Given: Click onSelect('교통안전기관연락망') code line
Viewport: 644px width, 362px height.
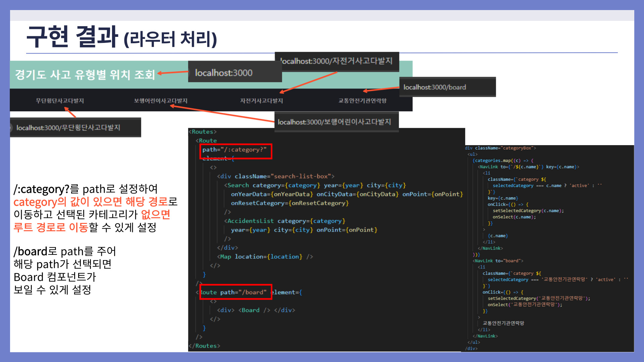Looking at the screenshot, I should [x=525, y=305].
